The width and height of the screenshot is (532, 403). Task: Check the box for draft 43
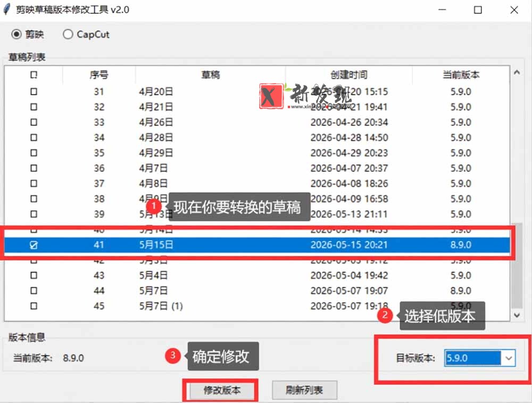[34, 275]
